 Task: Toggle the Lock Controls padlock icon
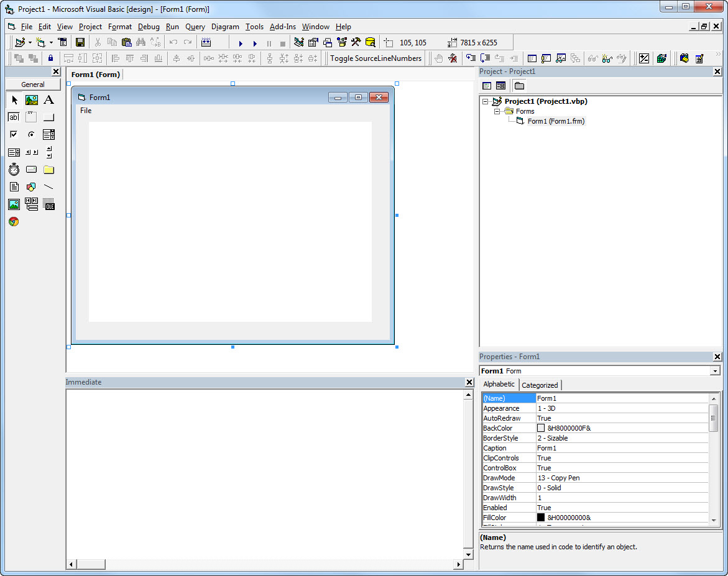(x=50, y=58)
